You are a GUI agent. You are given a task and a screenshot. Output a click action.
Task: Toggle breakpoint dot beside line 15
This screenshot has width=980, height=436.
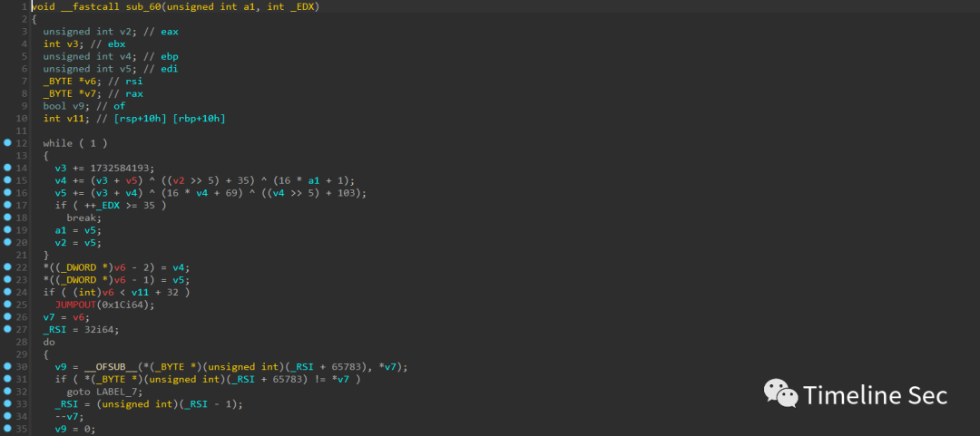7,180
